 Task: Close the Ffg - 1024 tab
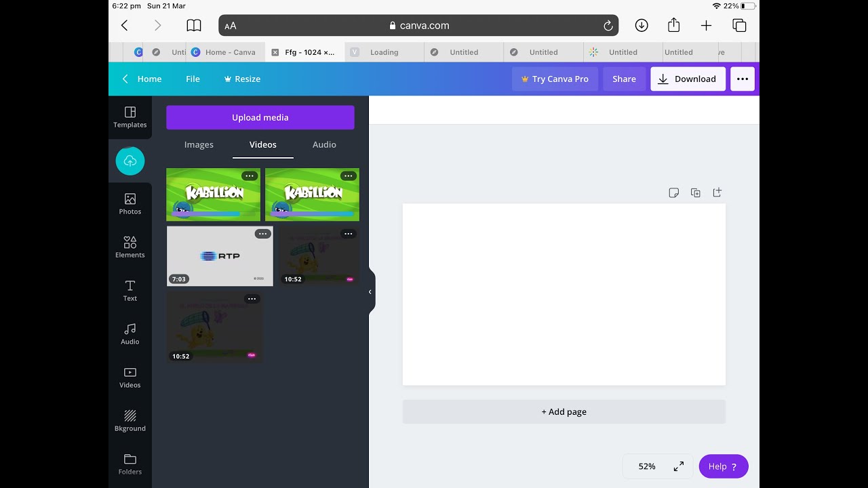pos(275,52)
